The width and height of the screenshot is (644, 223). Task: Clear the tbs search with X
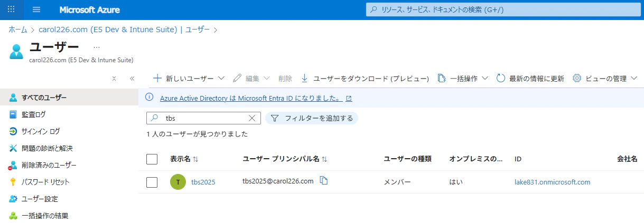252,118
